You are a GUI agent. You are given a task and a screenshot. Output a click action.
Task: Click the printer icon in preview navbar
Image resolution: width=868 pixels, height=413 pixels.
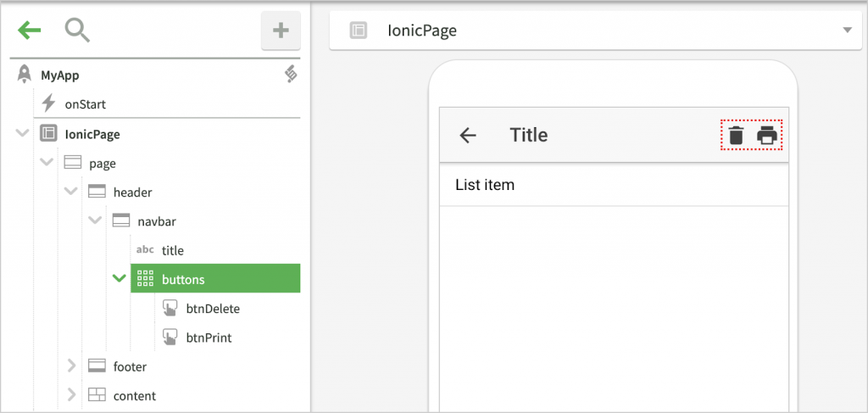coord(767,135)
